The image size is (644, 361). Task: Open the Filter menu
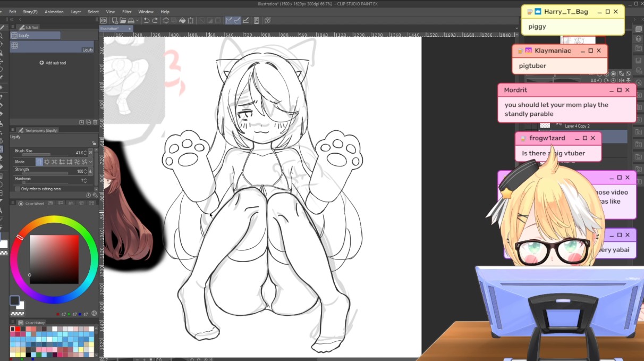click(x=127, y=12)
